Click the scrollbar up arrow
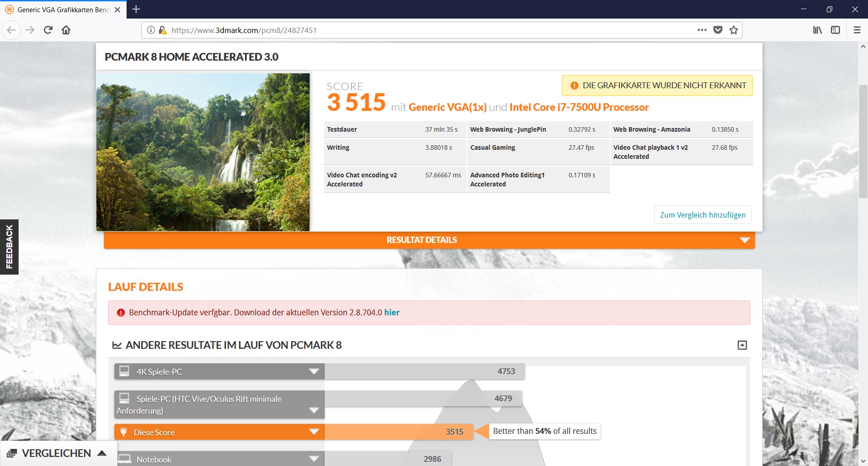 863,46
